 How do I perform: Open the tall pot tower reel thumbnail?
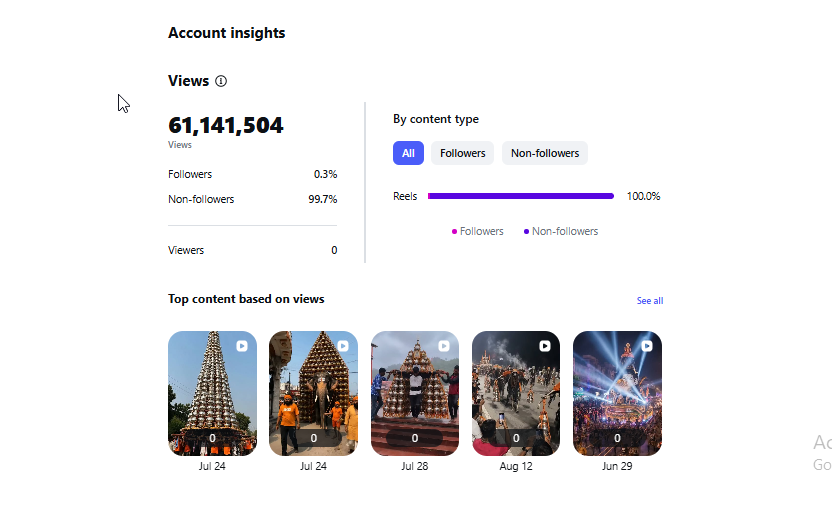click(x=212, y=394)
